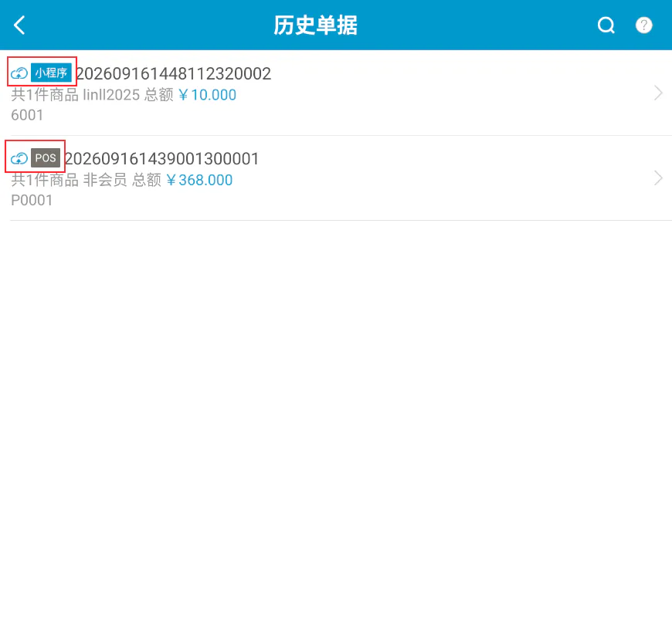
Task: Expand order P0001 details chevron
Action: (658, 178)
